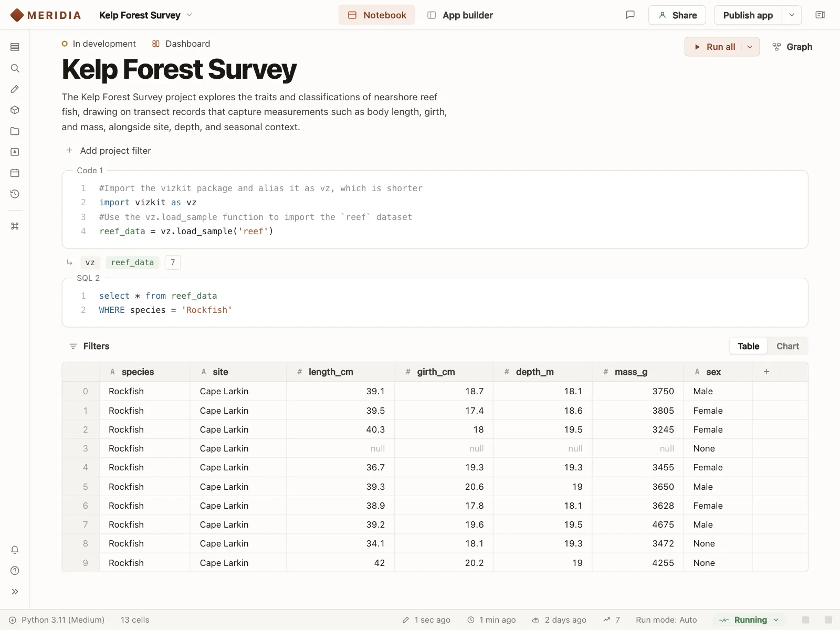Open the command palette icon in sidebar
The image size is (840, 630).
click(15, 226)
